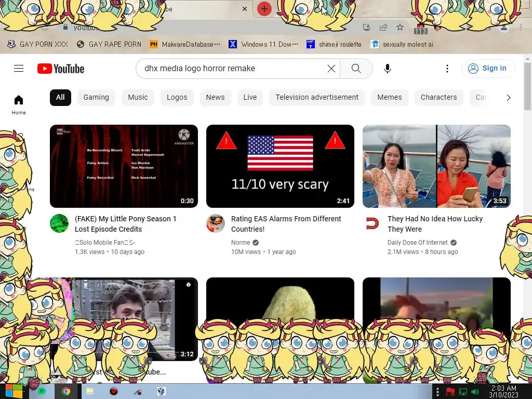The height and width of the screenshot is (399, 532).
Task: Open the extension showing 113 badge
Action: click(x=420, y=29)
